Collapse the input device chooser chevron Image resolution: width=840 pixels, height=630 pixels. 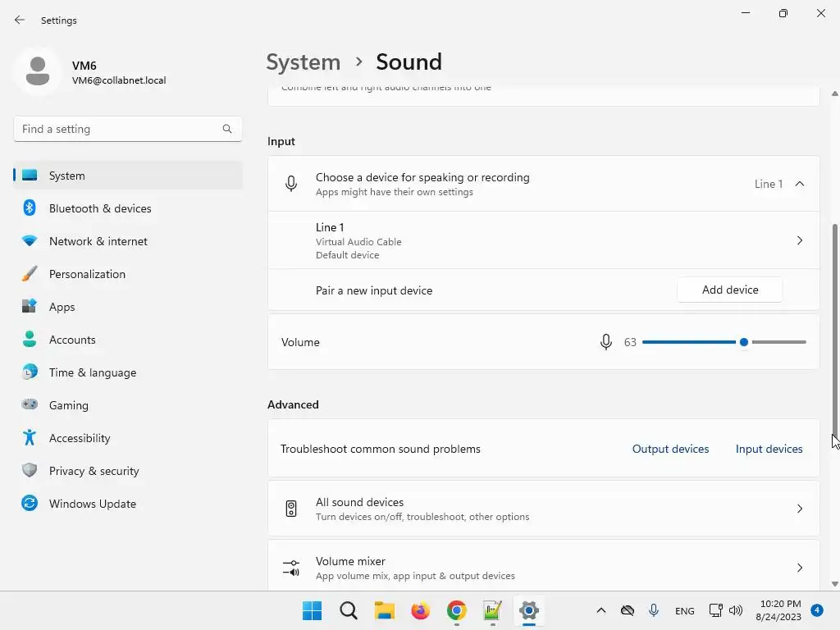click(800, 184)
